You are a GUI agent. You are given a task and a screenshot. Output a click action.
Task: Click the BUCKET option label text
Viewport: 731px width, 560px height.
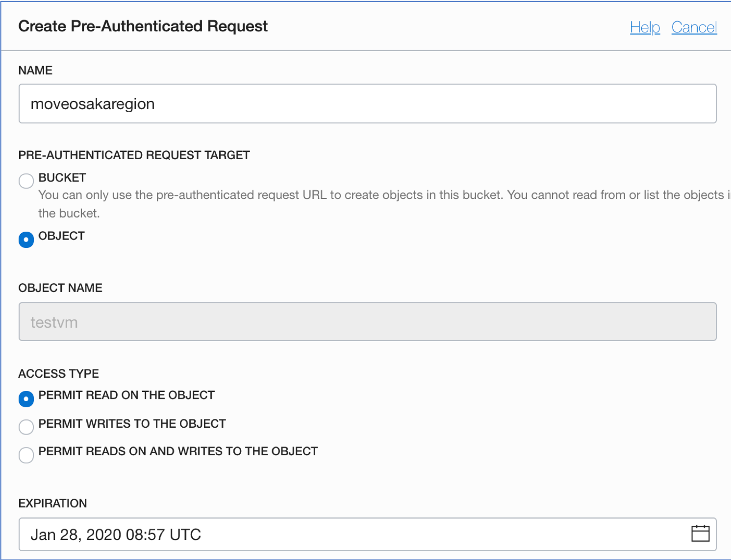click(x=62, y=178)
